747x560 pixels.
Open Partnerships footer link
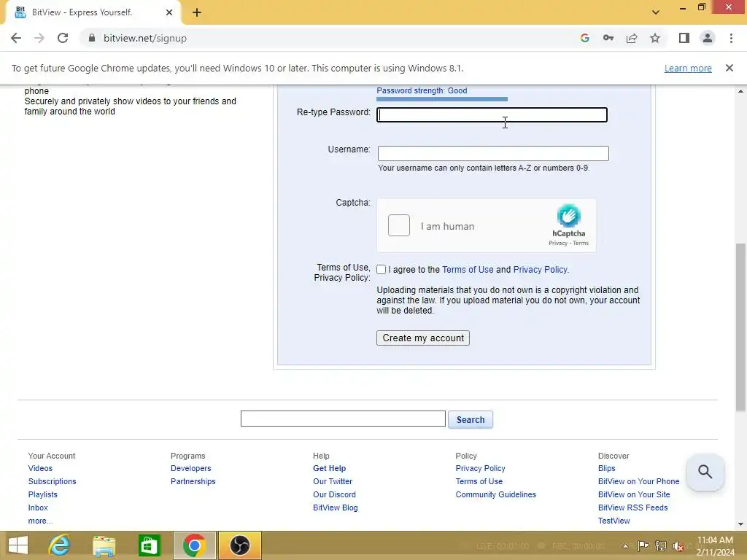[193, 481]
